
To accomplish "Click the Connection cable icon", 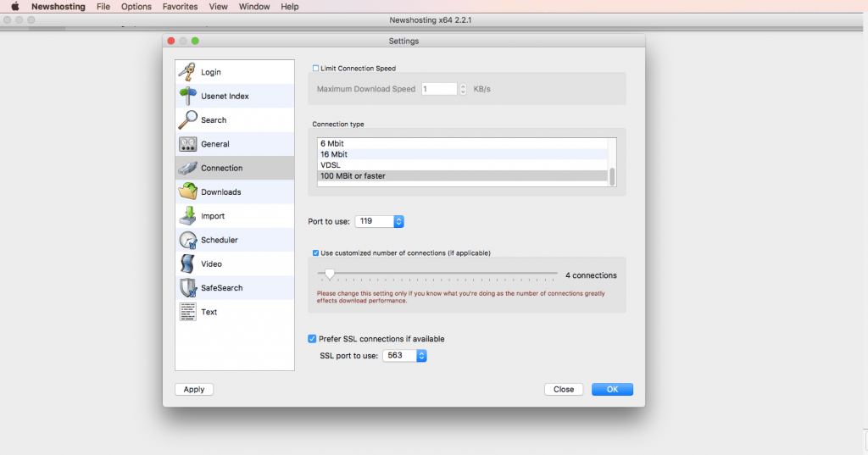I will 187,168.
